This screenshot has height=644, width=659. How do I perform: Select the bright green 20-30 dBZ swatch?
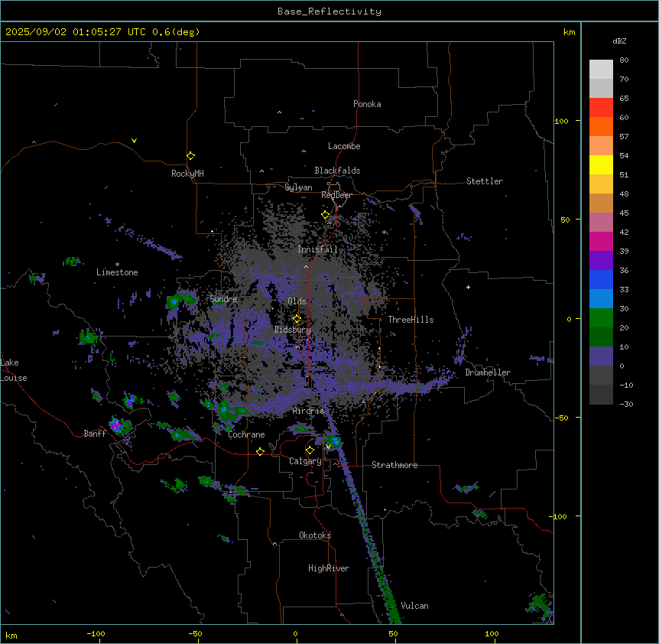[x=601, y=318]
